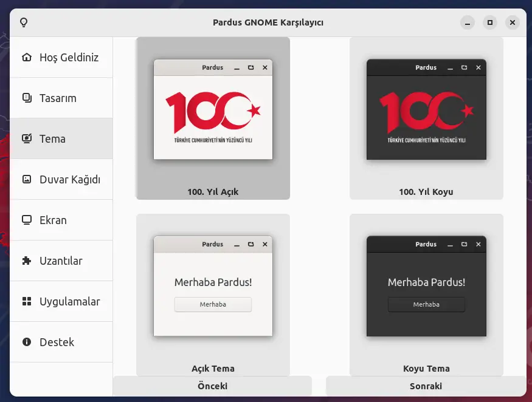
Task: Click the 100. Yıl Açık label
Action: pyautogui.click(x=213, y=192)
